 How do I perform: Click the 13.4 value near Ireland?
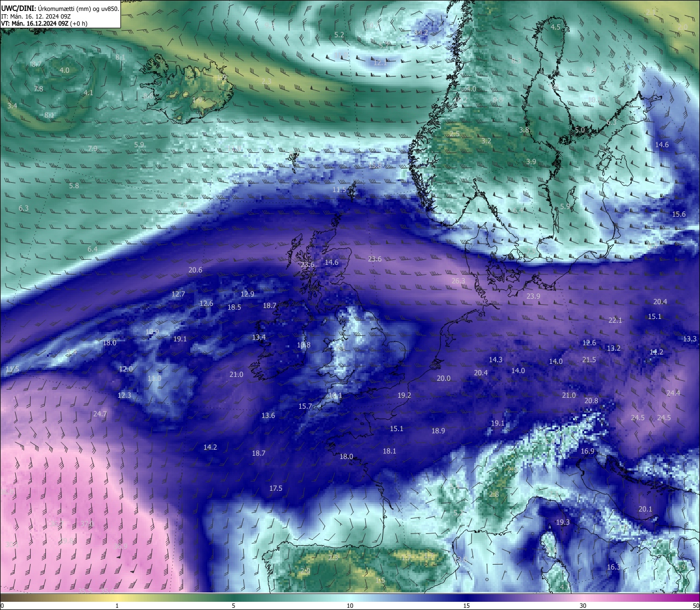tap(259, 338)
